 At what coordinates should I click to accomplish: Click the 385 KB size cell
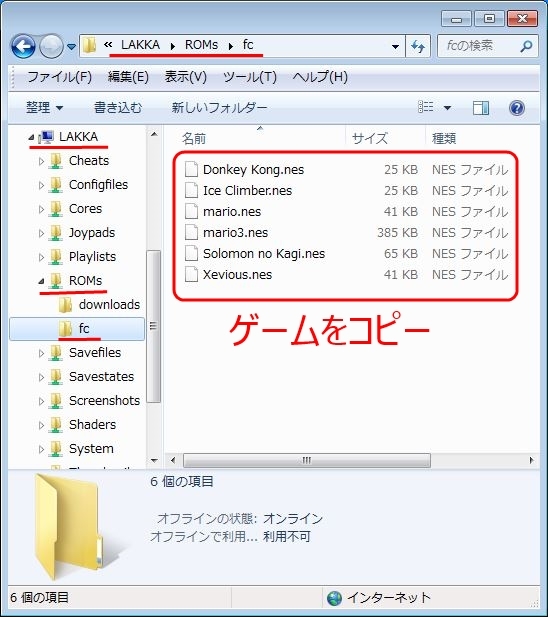click(397, 233)
